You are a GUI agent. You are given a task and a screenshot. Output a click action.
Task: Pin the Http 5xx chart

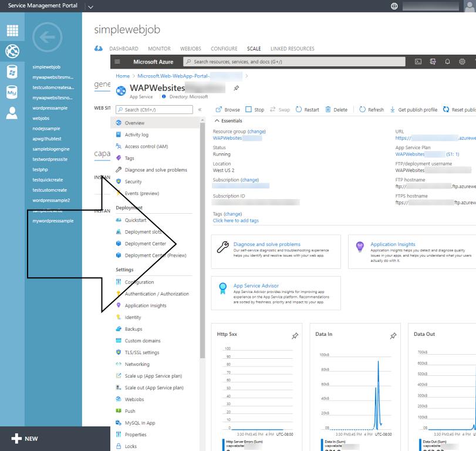click(x=295, y=335)
